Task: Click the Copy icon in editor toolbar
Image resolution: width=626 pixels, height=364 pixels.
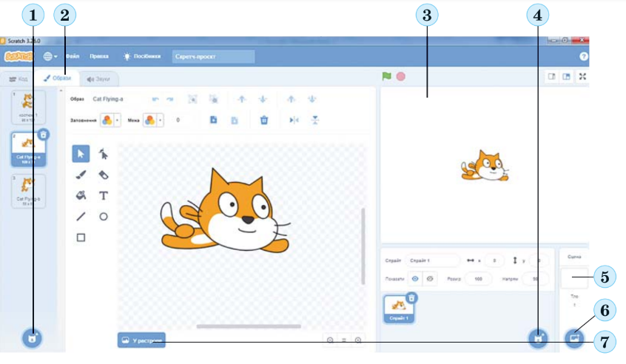Action: (214, 120)
